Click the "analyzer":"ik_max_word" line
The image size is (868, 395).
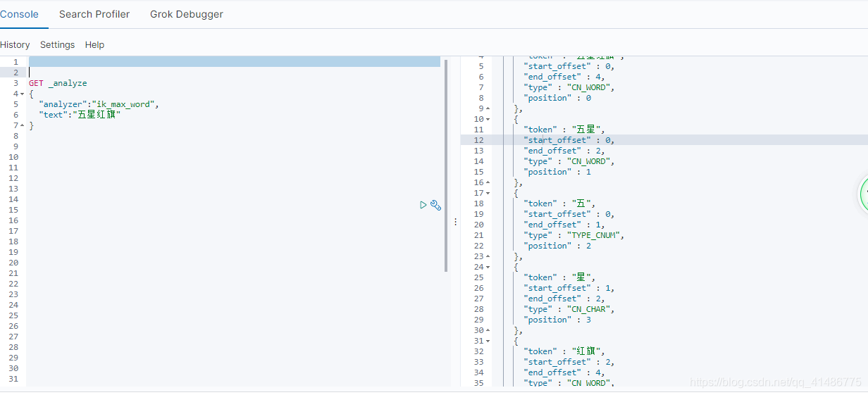click(x=99, y=104)
